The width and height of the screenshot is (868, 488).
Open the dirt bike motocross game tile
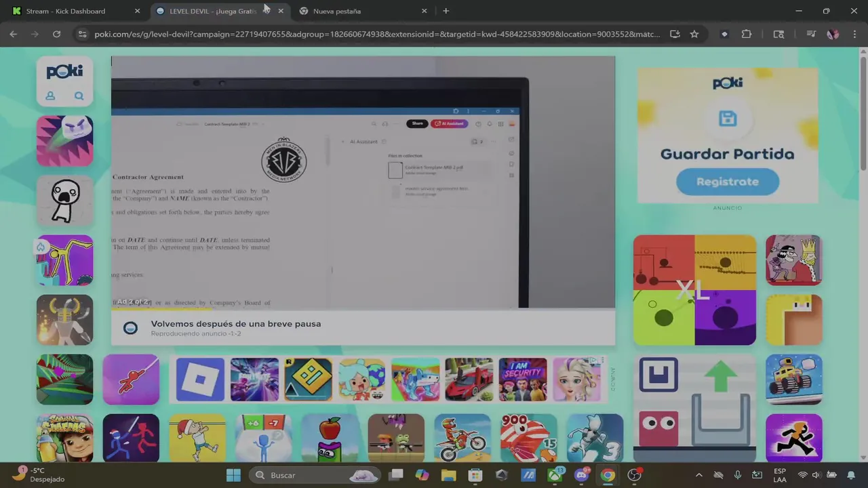pyautogui.click(x=462, y=439)
